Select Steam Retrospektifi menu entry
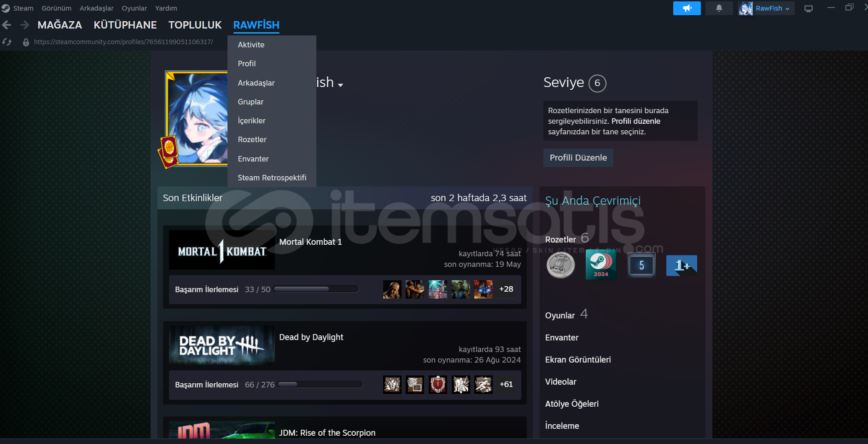This screenshot has height=444, width=868. (272, 178)
